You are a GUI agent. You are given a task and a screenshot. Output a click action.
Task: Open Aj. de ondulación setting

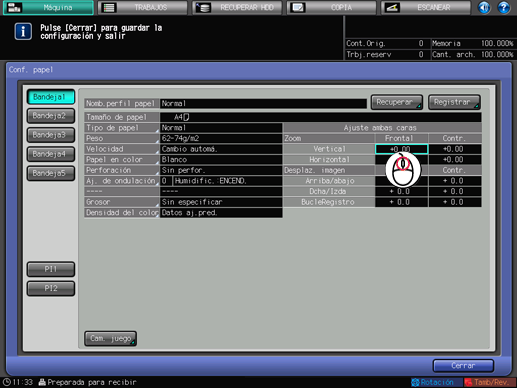(x=122, y=181)
